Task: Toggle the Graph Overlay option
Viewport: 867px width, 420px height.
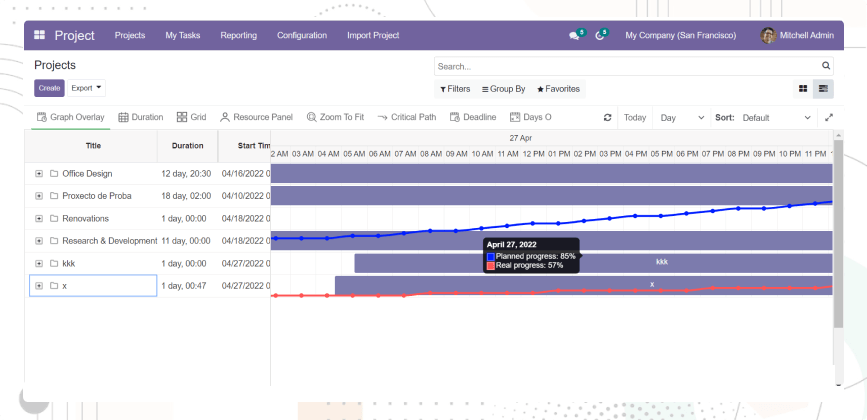Action: [x=70, y=117]
